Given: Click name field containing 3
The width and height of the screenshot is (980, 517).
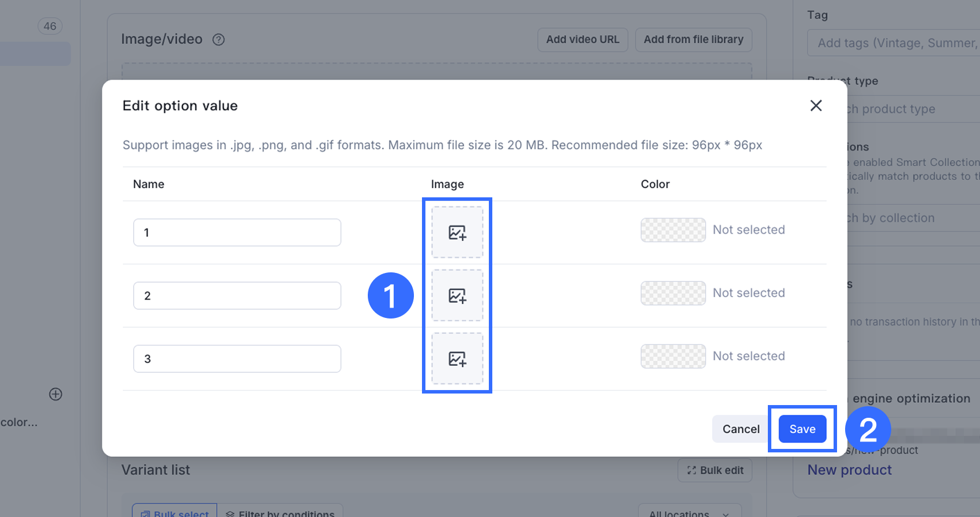Looking at the screenshot, I should 237,359.
